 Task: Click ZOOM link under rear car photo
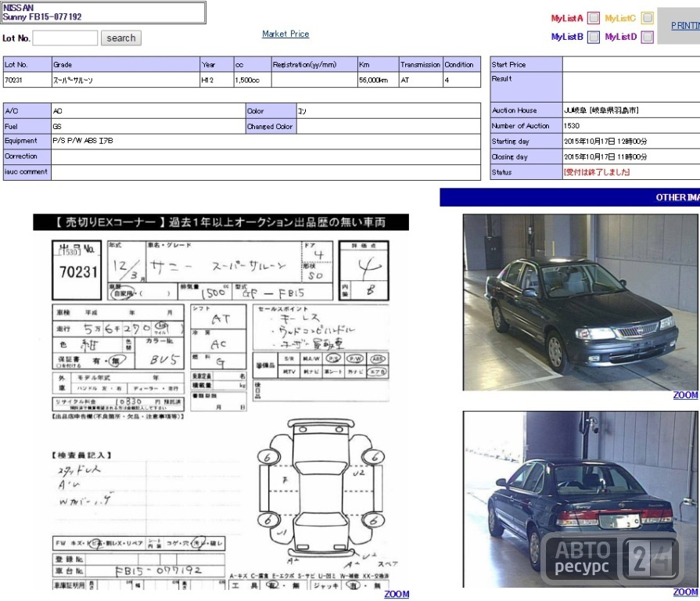pyautogui.click(x=685, y=592)
